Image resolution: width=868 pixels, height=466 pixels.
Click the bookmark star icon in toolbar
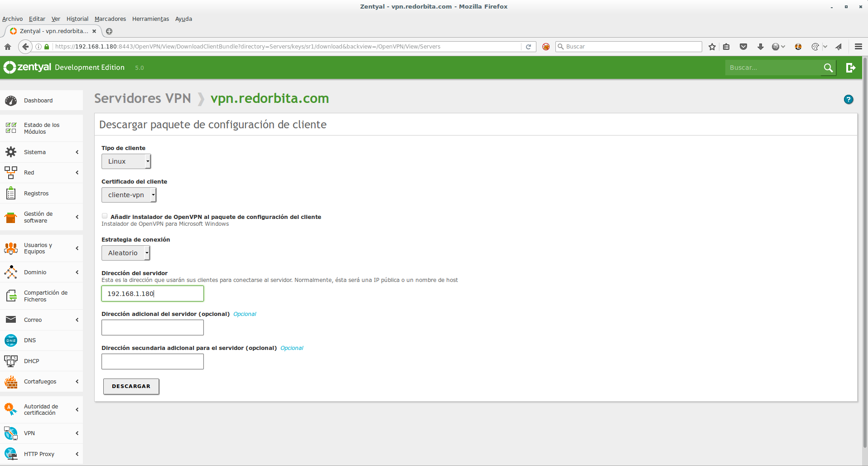point(712,47)
